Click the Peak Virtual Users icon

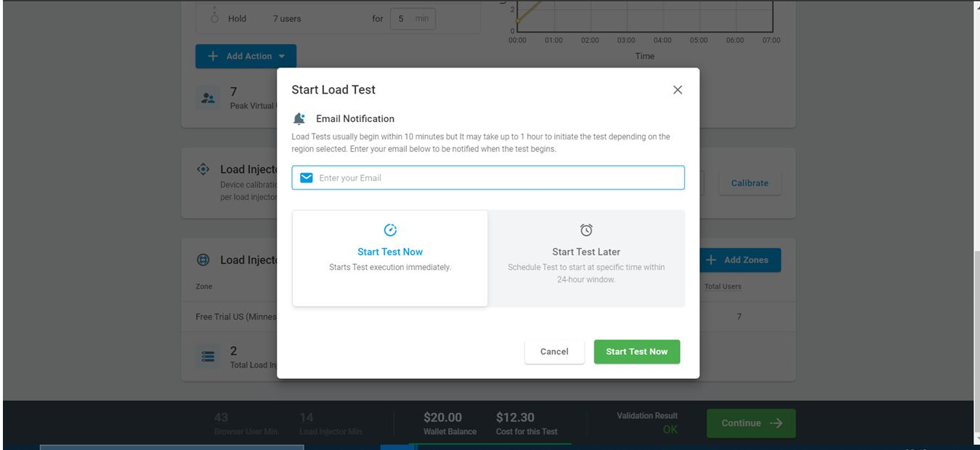coord(208,98)
